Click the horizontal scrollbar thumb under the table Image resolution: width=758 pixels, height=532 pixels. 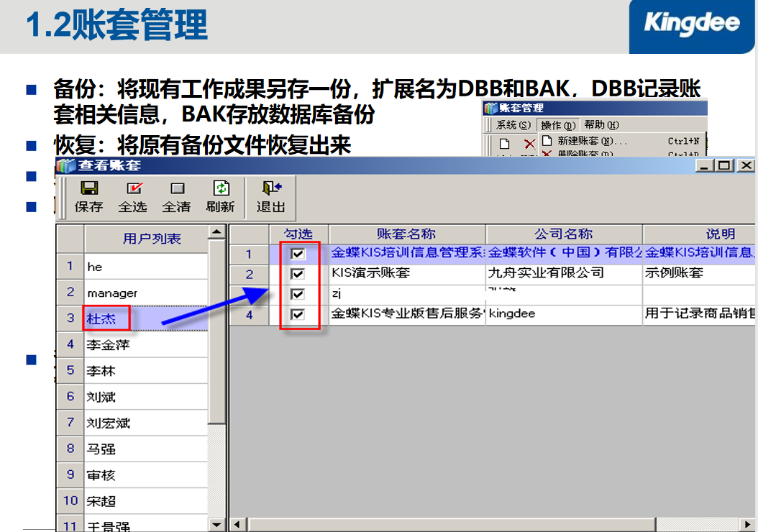(452, 525)
